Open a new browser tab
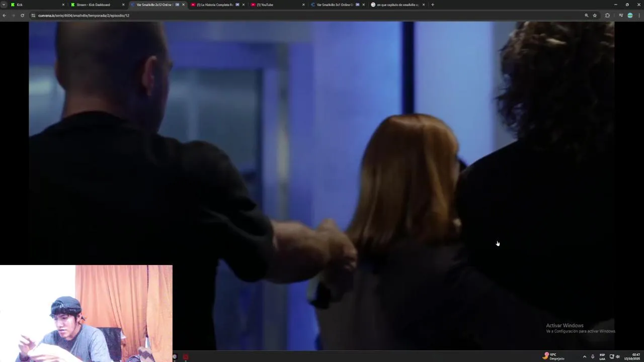The width and height of the screenshot is (644, 362). 432,5
